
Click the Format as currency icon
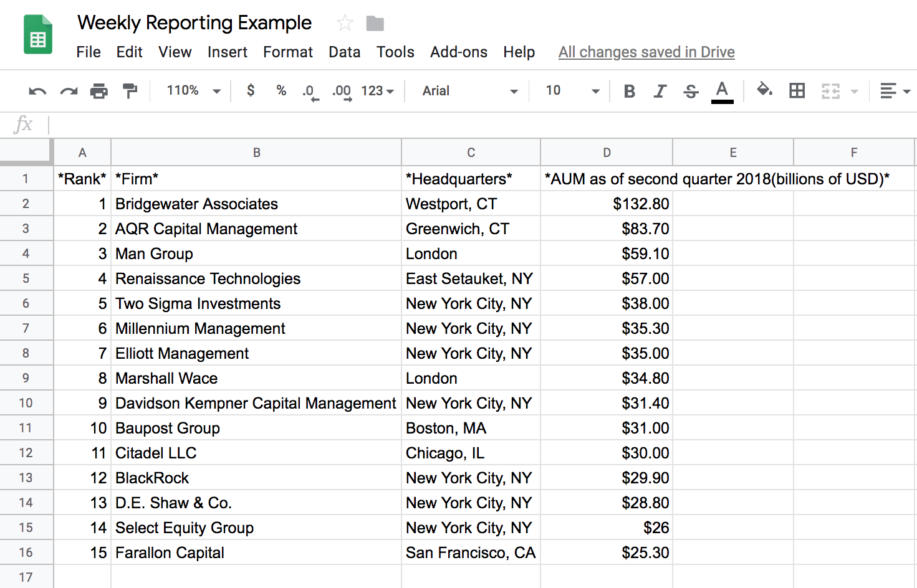point(250,90)
